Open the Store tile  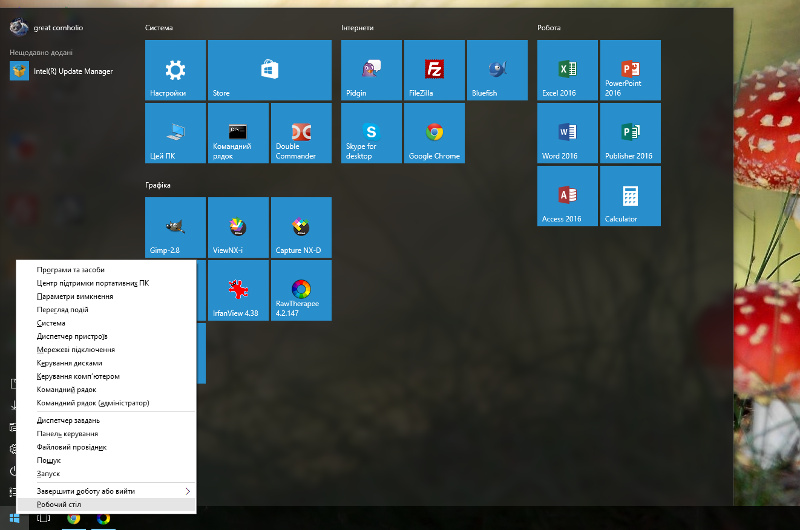270,70
